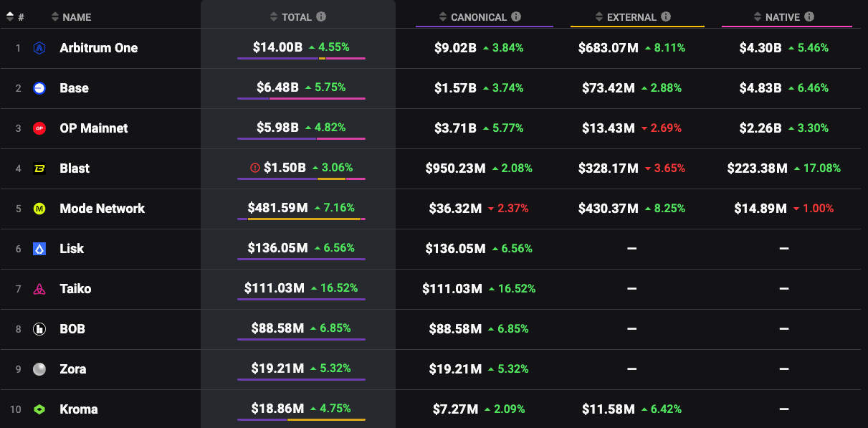
Task: Click the info icon next to NATIVE header
Action: click(x=809, y=16)
